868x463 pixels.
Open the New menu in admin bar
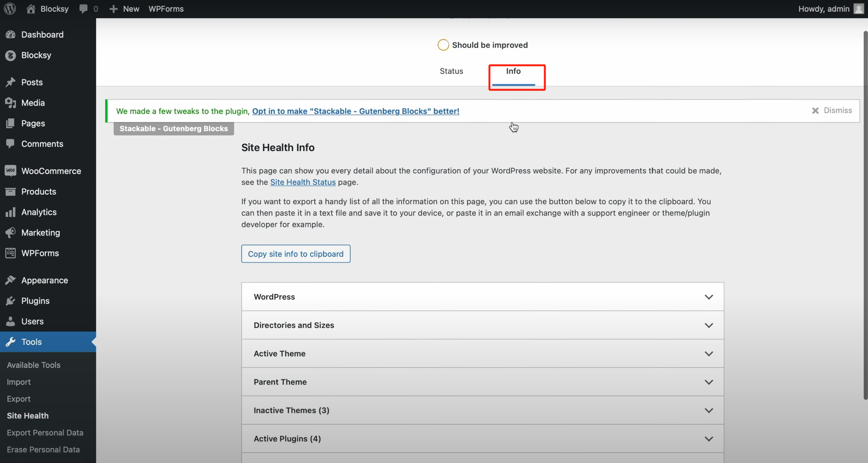124,8
